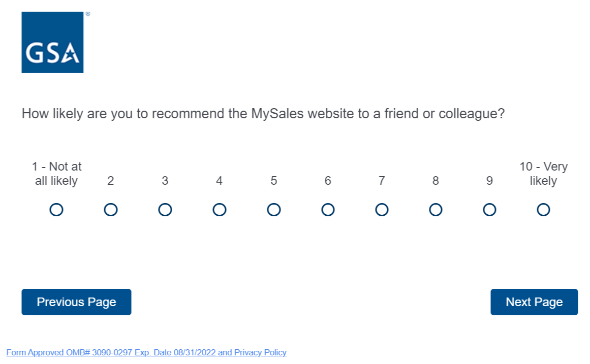Click the number 3 label text
This screenshot has width=590, height=364.
tap(165, 181)
